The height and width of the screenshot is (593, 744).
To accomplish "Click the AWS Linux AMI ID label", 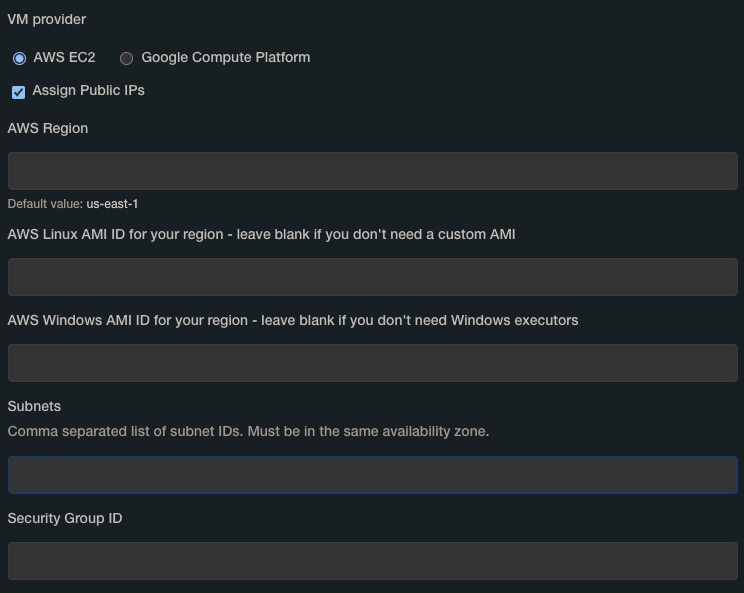I will point(261,234).
